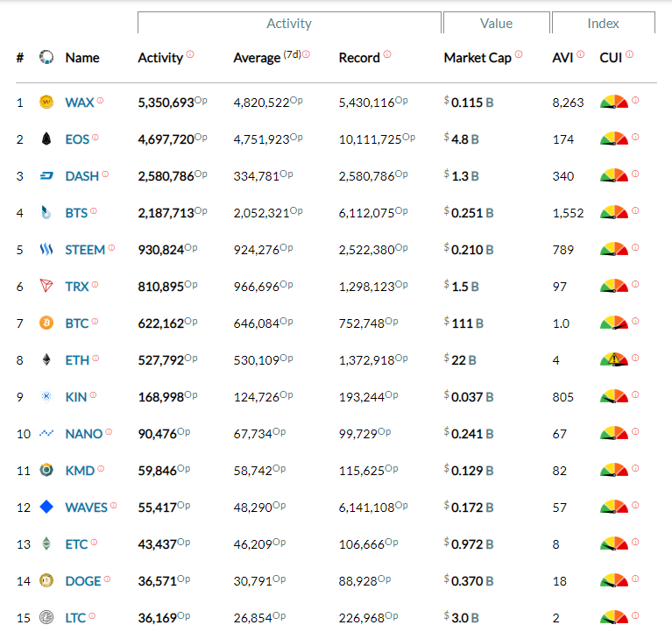The height and width of the screenshot is (632, 672).
Task: Click the NANO coin logo icon
Action: coord(46,434)
